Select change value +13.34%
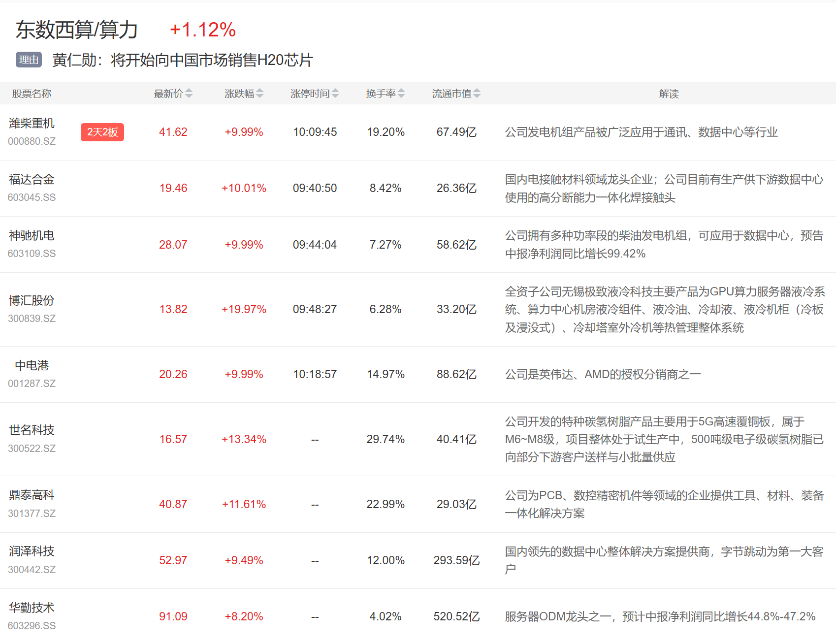This screenshot has width=836, height=644. pos(244,439)
